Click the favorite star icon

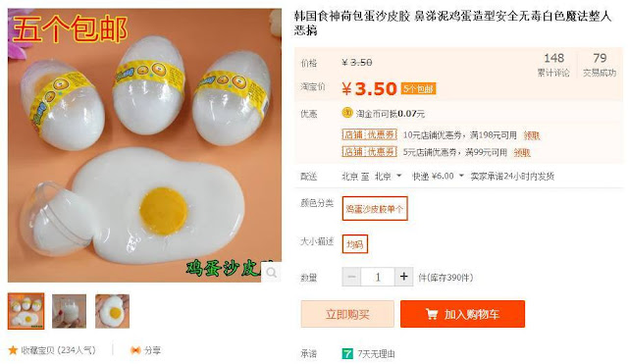tap(13, 350)
